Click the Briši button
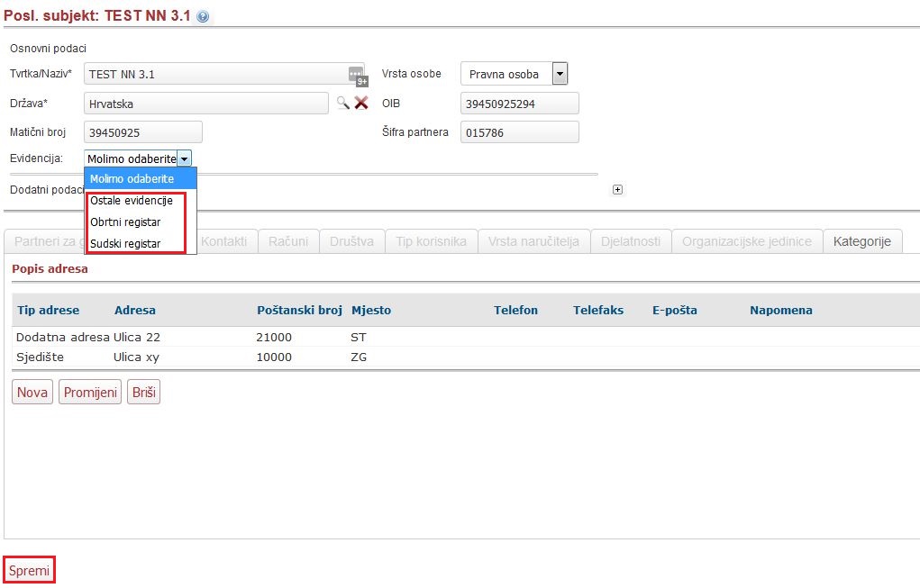The width and height of the screenshot is (920, 588). coord(143,393)
